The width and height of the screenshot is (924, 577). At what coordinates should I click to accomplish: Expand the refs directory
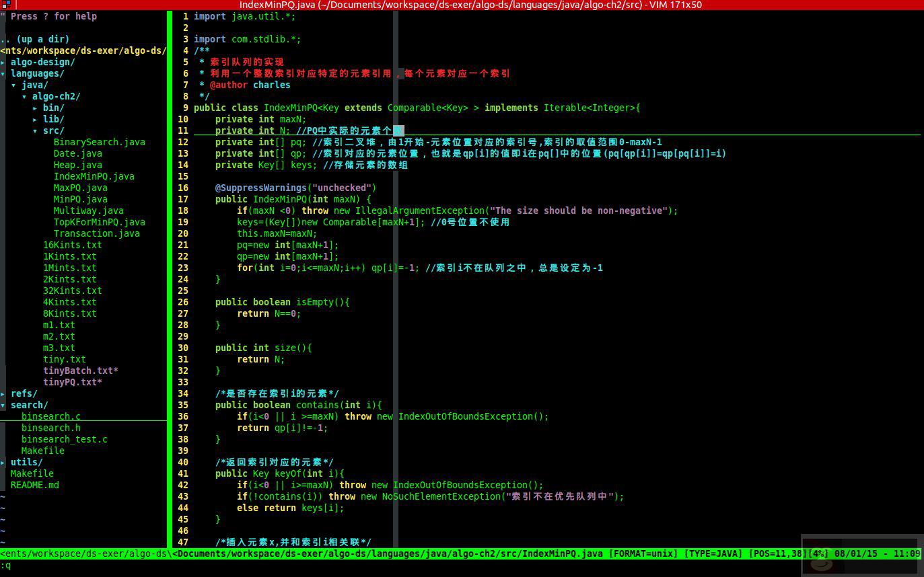pos(24,393)
